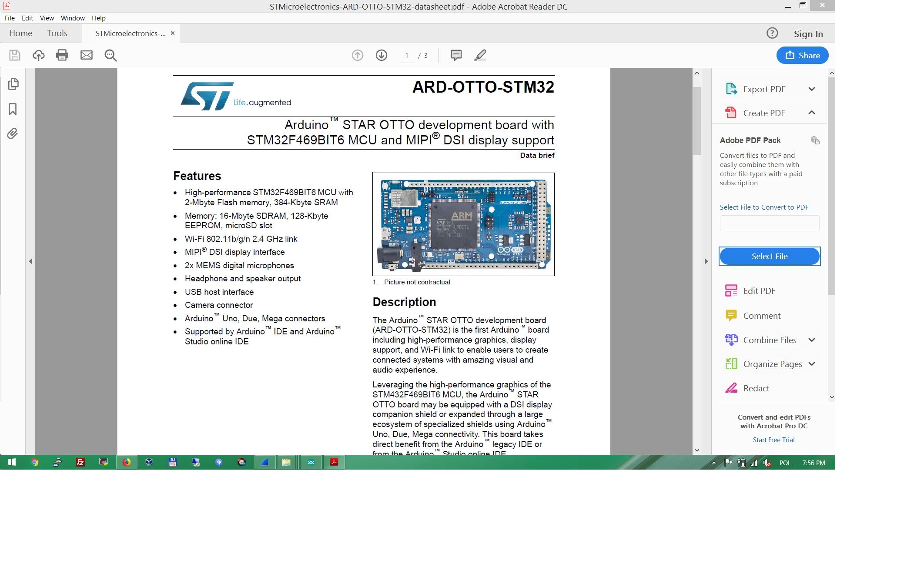Open the Edit menu
Viewport: 924px width, 567px height.
pyautogui.click(x=27, y=18)
